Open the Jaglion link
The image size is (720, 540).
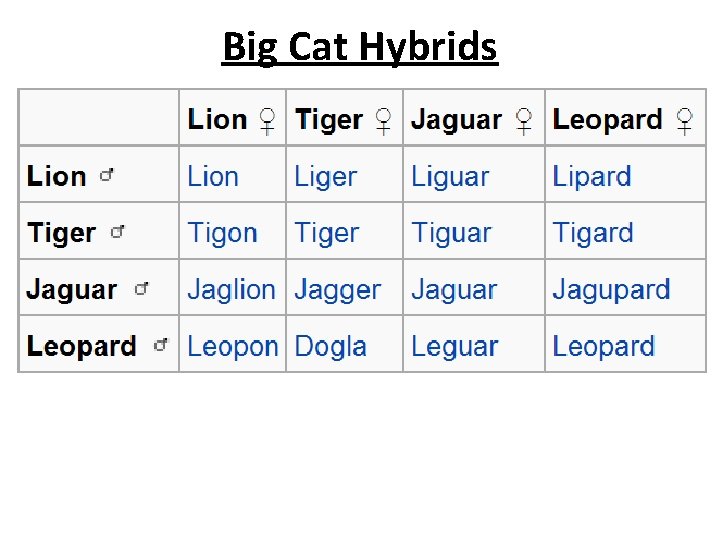[x=231, y=290]
